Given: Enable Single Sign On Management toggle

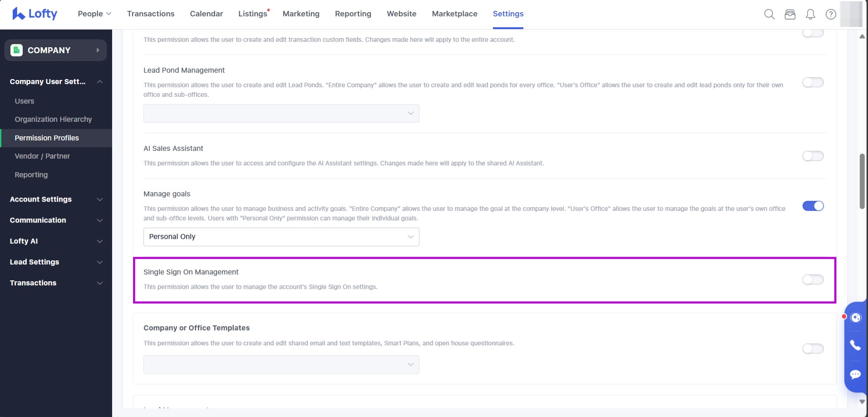Looking at the screenshot, I should point(813,279).
